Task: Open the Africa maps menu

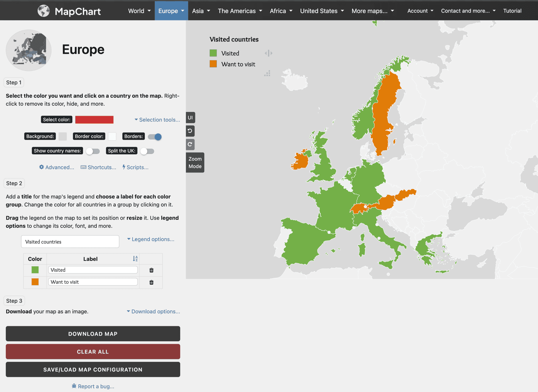Action: pyautogui.click(x=281, y=11)
